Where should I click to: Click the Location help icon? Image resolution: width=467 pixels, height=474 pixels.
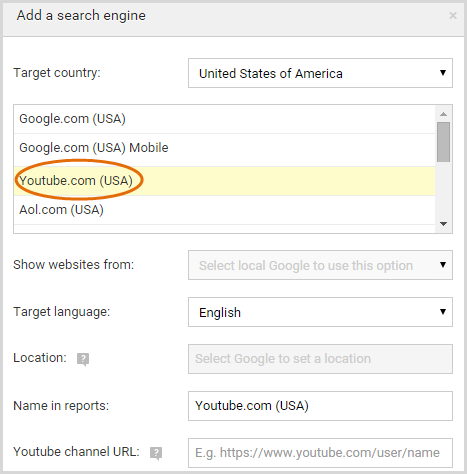[83, 359]
